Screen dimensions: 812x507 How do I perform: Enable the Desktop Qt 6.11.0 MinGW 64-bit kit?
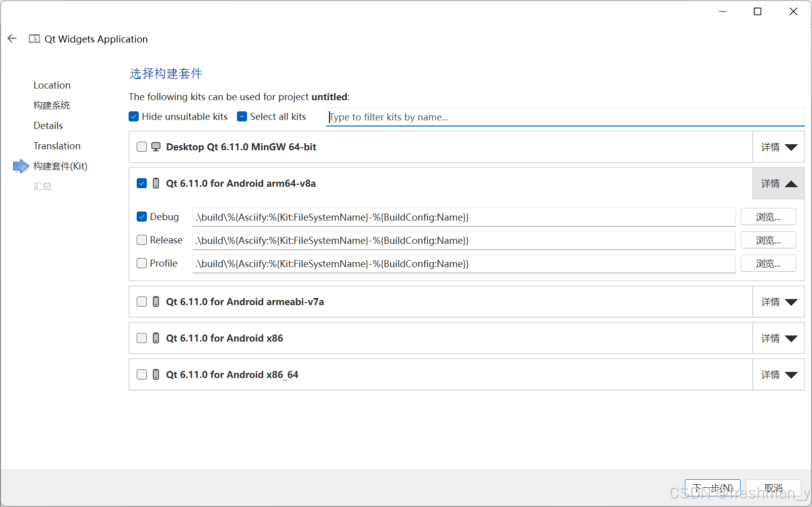click(142, 147)
